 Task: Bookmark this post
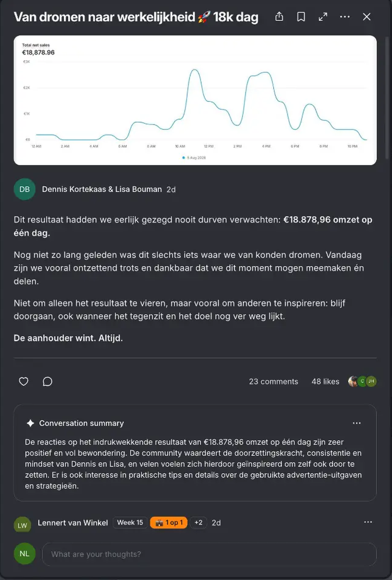click(301, 17)
